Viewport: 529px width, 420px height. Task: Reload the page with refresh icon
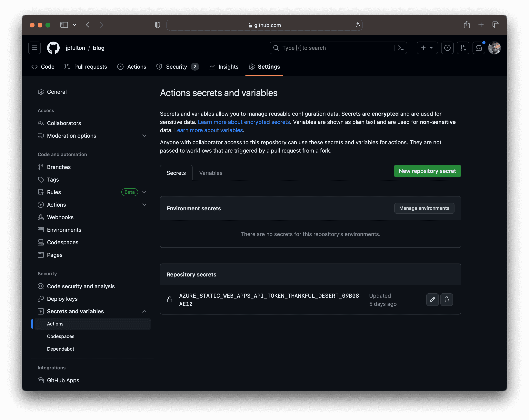tap(357, 25)
